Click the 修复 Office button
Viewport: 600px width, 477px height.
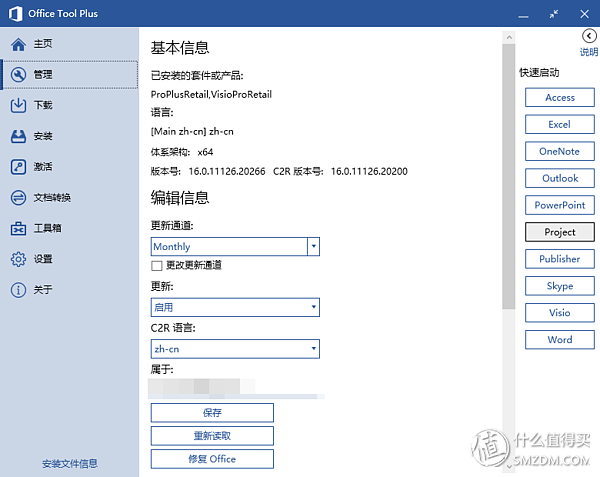click(212, 459)
